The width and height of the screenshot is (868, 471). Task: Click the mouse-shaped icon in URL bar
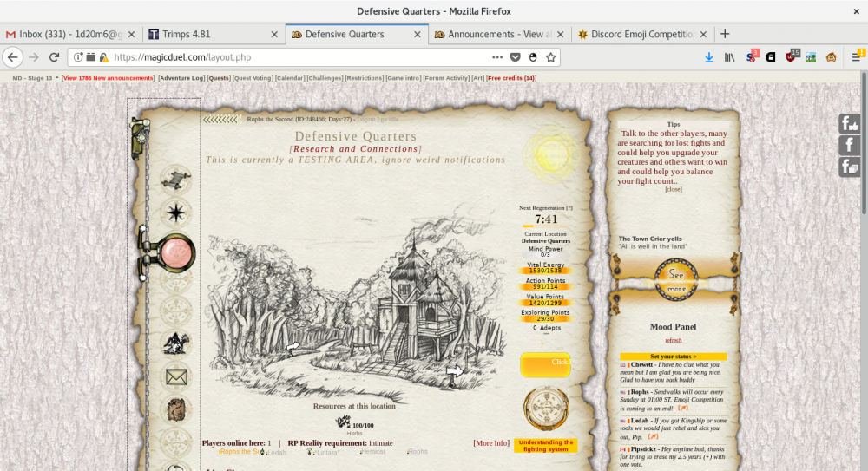533,57
